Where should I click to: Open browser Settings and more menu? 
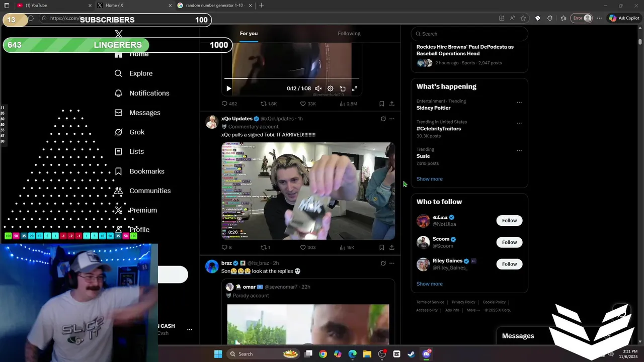[599, 18]
